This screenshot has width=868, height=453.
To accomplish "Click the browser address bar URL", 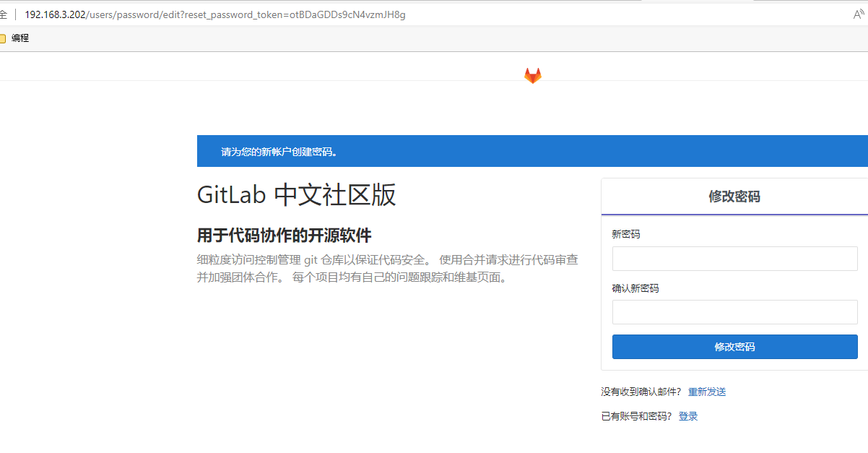I will [x=215, y=14].
